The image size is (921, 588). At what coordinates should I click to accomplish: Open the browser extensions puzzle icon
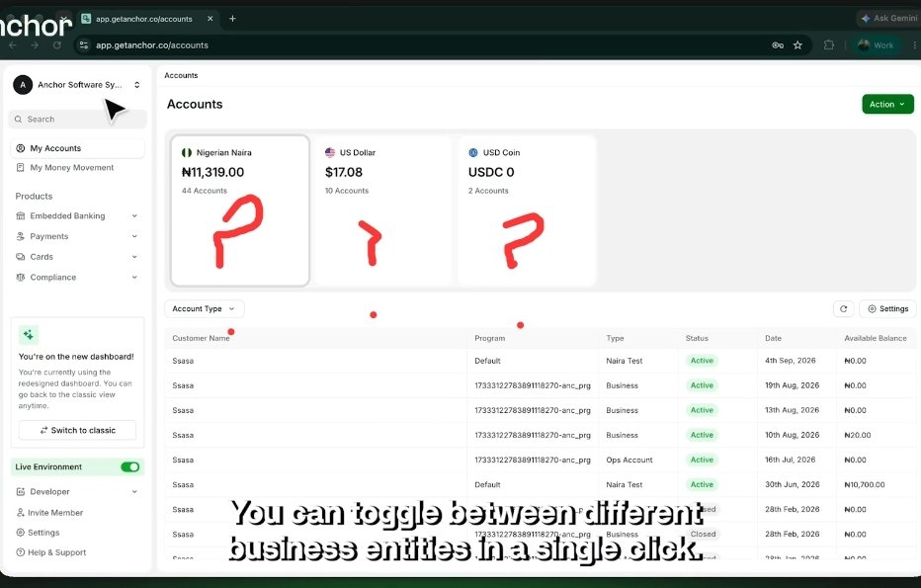(829, 44)
